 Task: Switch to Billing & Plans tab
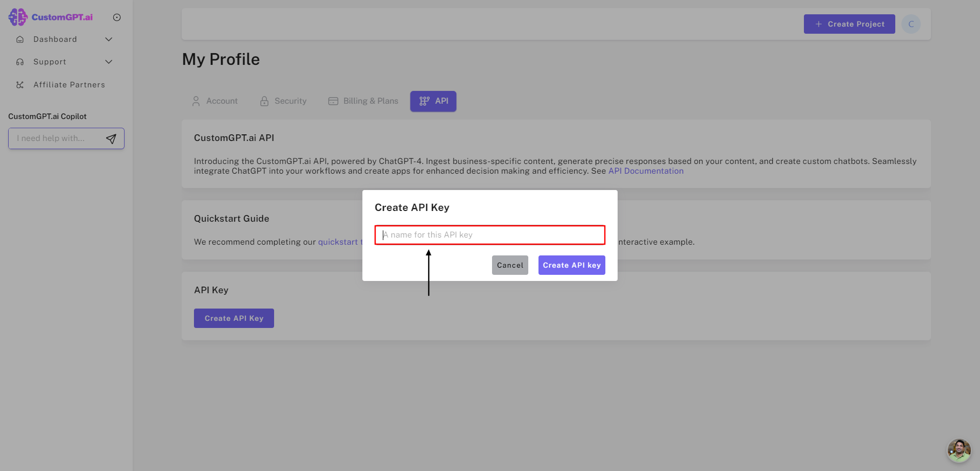pos(363,101)
